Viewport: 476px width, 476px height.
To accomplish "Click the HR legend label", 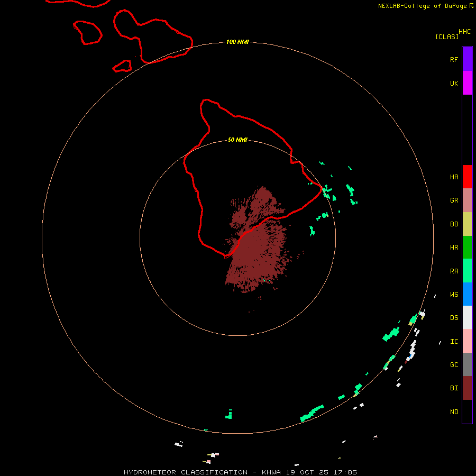I will click(454, 248).
